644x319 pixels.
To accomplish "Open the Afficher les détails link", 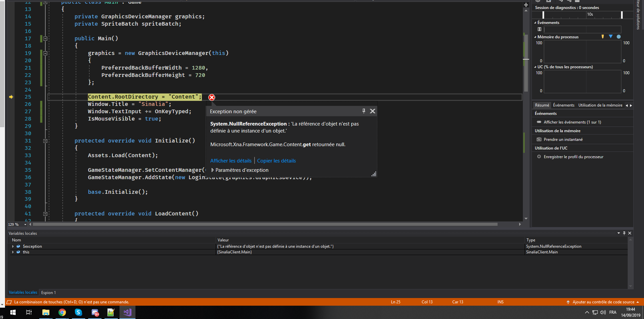I will pos(231,160).
